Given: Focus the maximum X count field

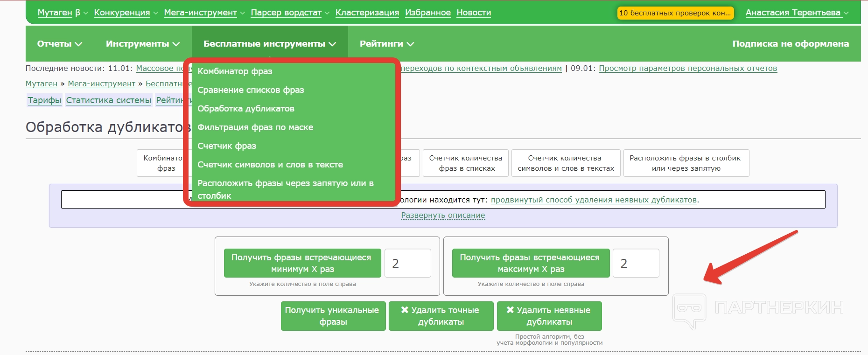Looking at the screenshot, I should coord(636,263).
